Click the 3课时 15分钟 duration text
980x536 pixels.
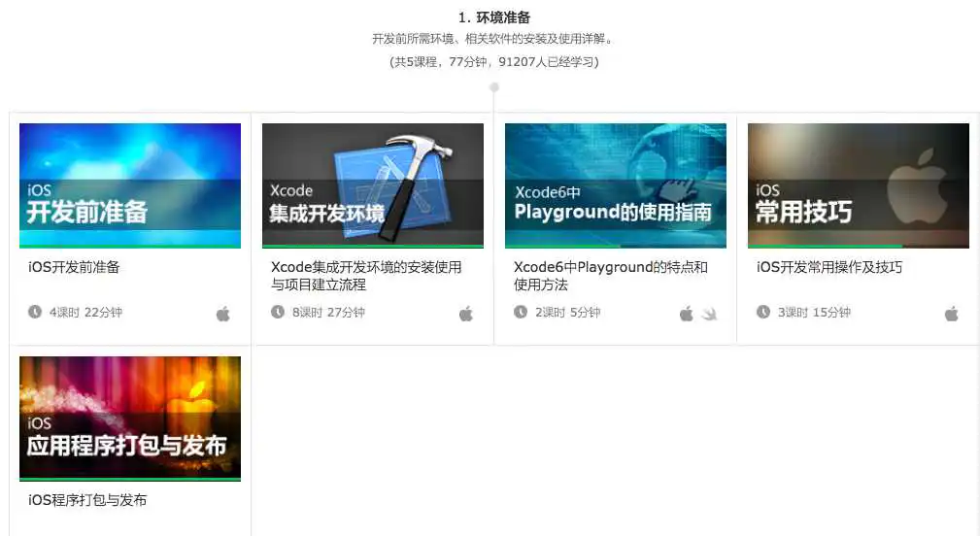coord(814,313)
